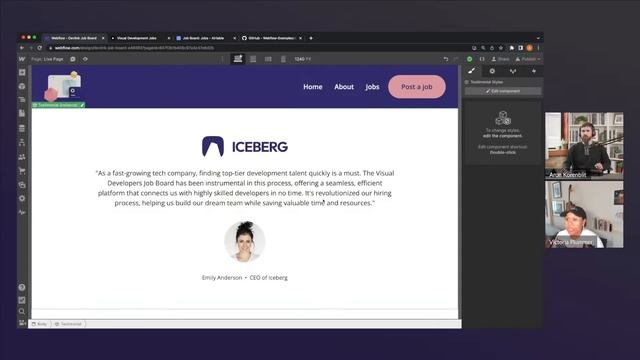Click the job board logo image

coord(63,86)
